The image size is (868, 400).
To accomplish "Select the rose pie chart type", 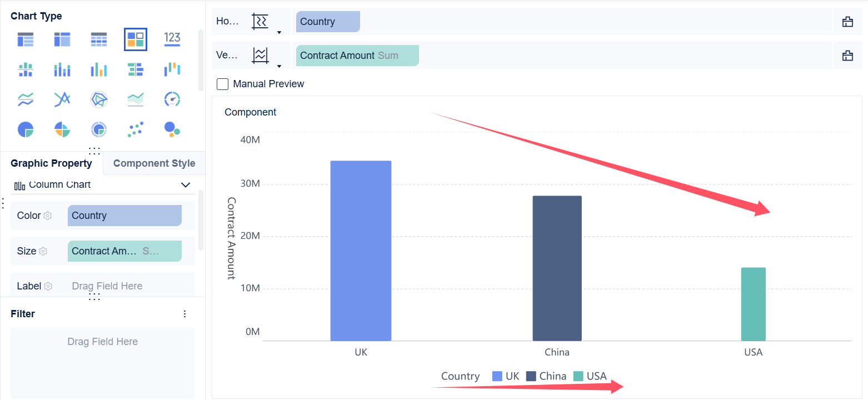I will (62, 129).
